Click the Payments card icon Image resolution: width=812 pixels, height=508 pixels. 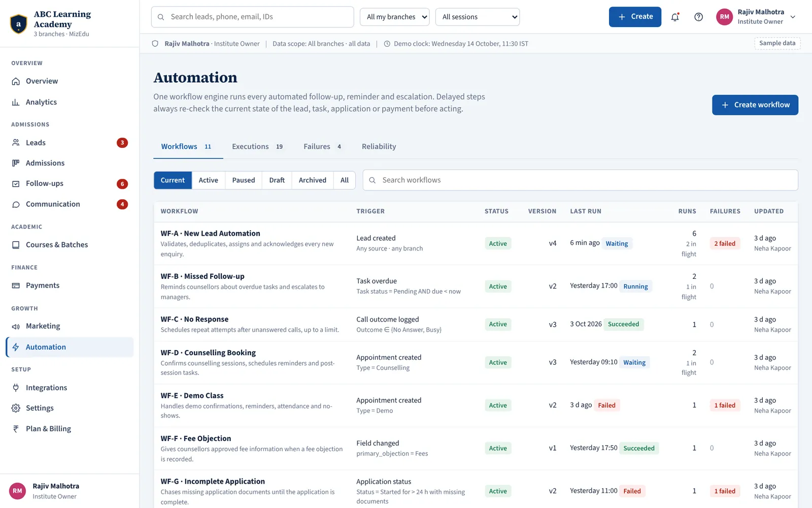pyautogui.click(x=16, y=285)
